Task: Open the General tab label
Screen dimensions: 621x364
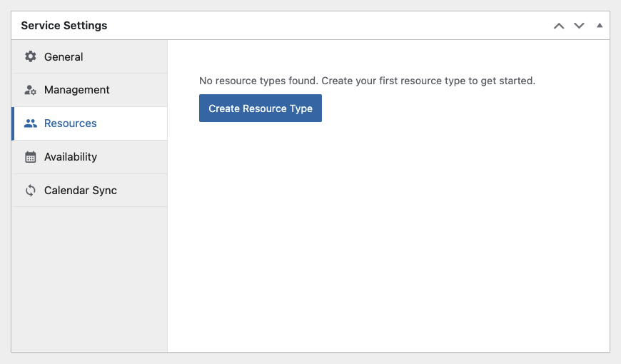Action: (x=64, y=56)
